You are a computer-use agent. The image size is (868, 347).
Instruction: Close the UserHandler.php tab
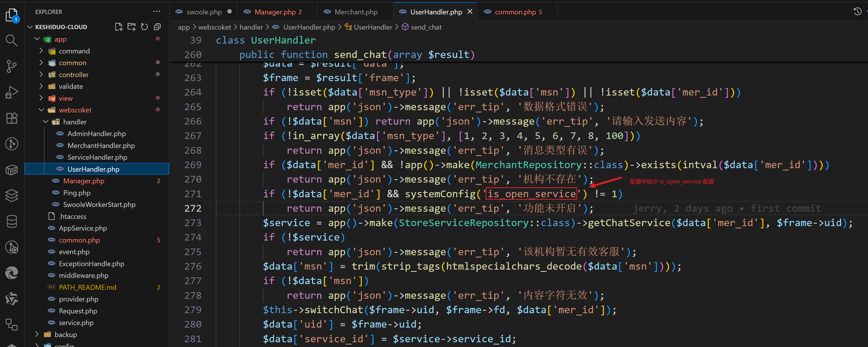point(470,11)
